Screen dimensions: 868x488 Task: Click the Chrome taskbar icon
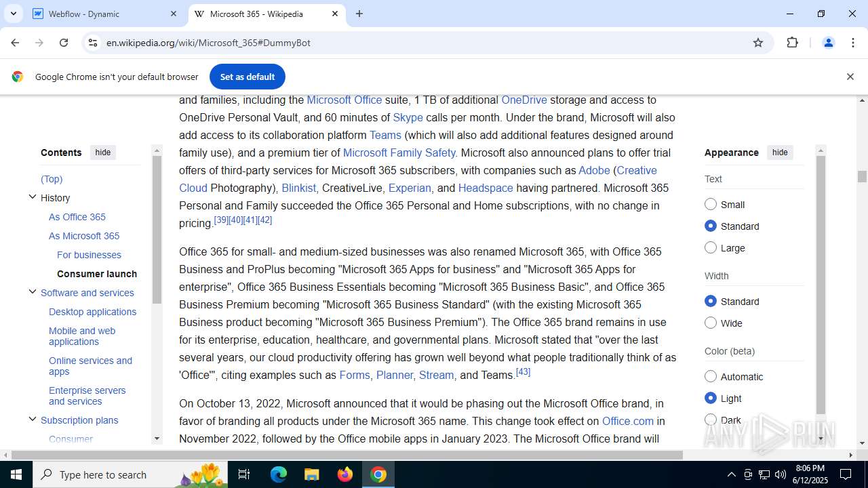(378, 474)
